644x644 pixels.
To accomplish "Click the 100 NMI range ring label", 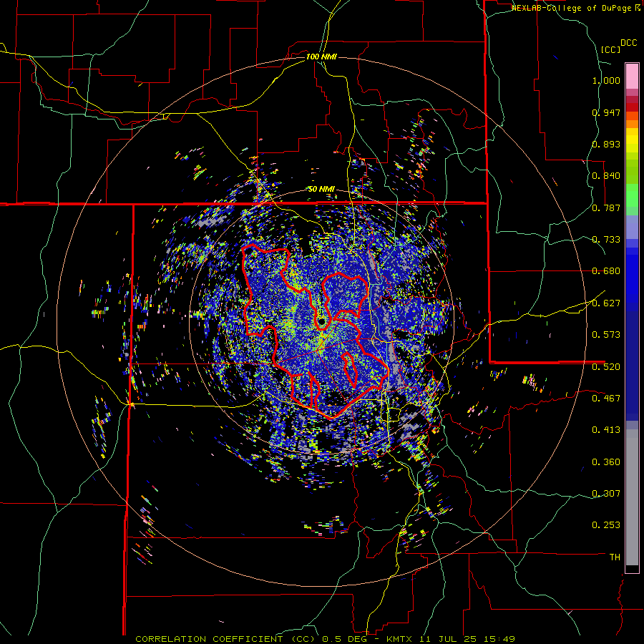I will pos(321,57).
